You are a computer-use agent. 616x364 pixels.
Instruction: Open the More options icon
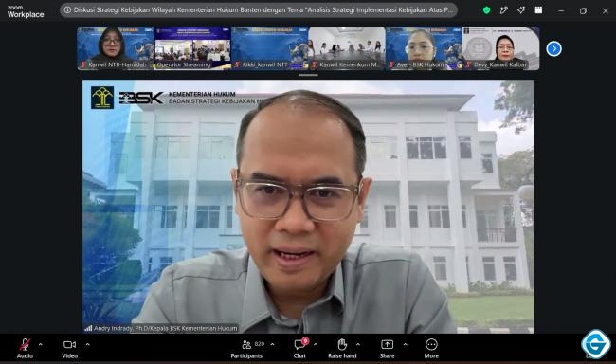pos(431,345)
